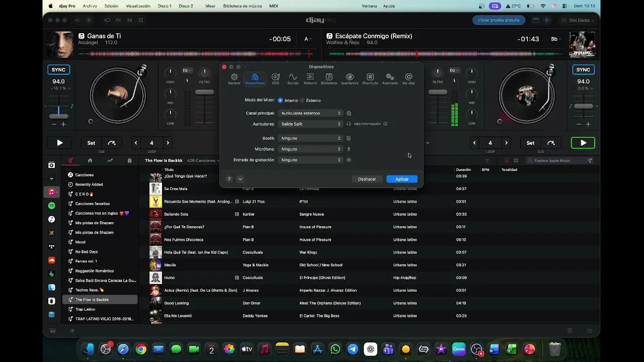Set cue point on deck 1
Screen dimensions: 644x362
91,143
